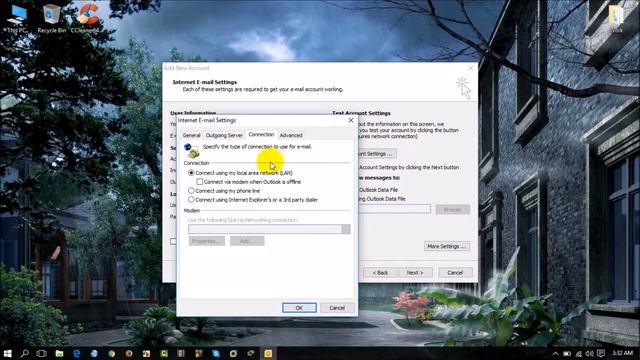
Task: Click the Existing Outlook Data File path field
Action: [394, 209]
